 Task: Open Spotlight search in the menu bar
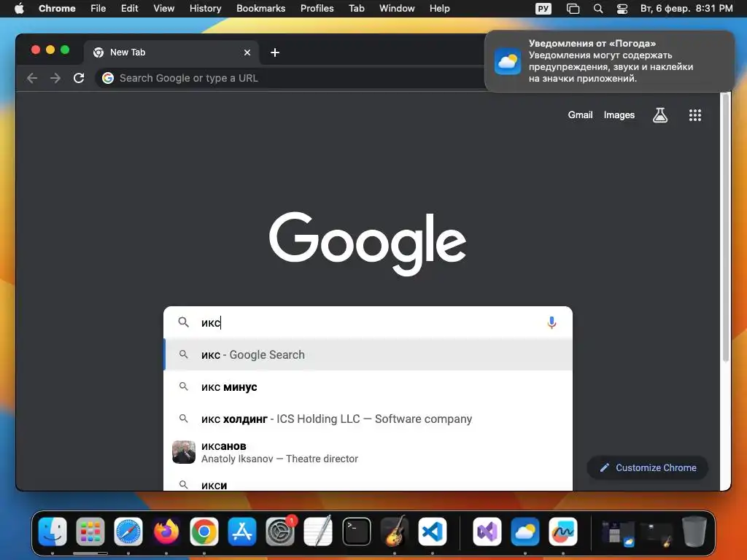[x=598, y=9]
